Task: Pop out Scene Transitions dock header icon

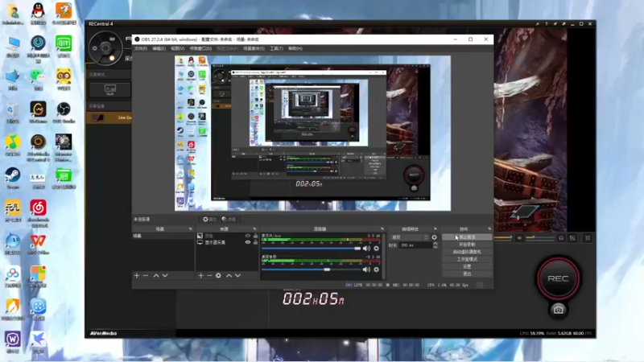Action: (x=435, y=228)
